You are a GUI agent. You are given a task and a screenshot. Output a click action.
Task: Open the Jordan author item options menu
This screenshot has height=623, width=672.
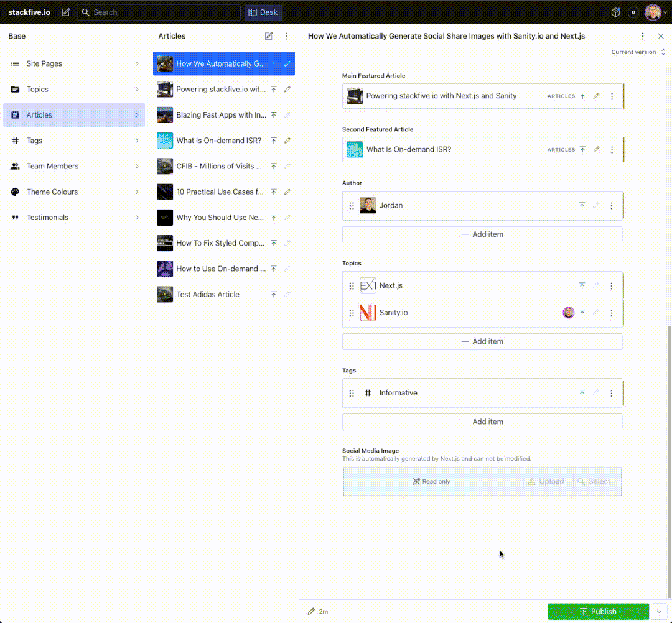point(612,206)
